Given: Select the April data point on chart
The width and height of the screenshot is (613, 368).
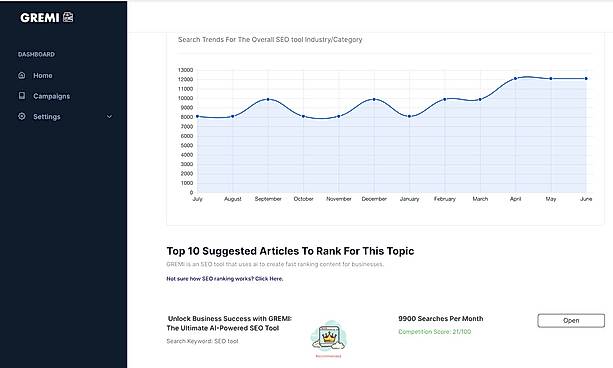Looking at the screenshot, I should click(x=515, y=79).
